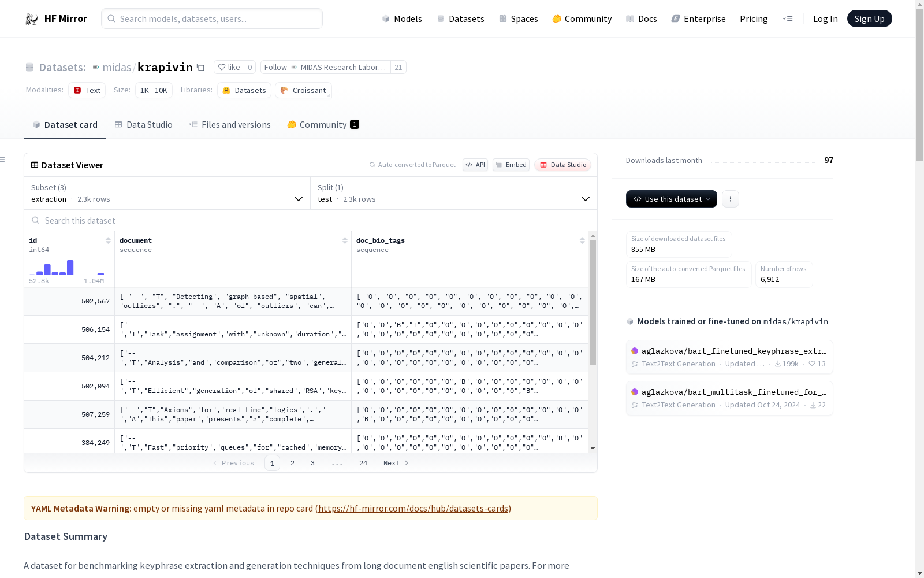The image size is (924, 578).
Task: Select the row with id 504,212
Action: pyautogui.click(x=307, y=358)
